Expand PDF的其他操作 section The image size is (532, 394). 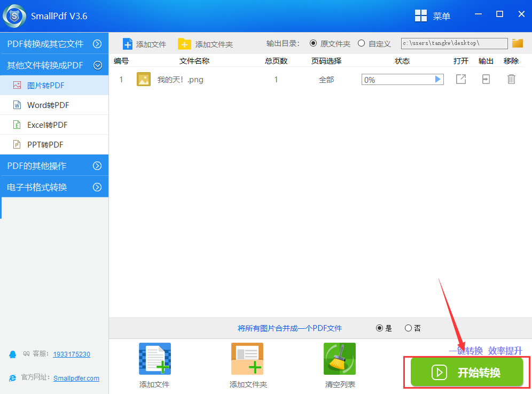pyautogui.click(x=54, y=165)
